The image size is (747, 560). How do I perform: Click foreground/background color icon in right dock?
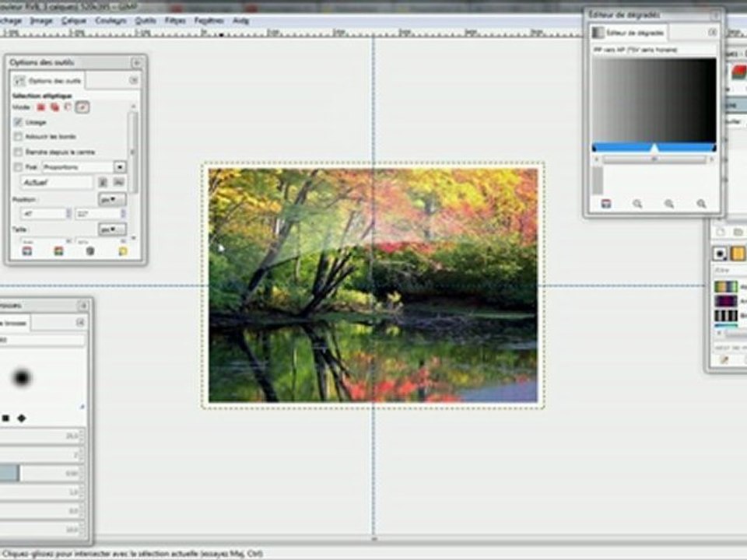pos(720,254)
